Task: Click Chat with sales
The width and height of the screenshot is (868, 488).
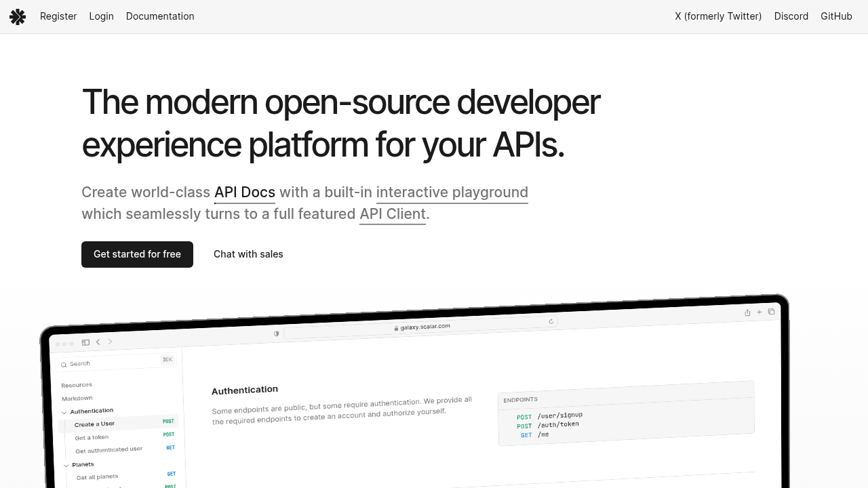Action: tap(248, 254)
